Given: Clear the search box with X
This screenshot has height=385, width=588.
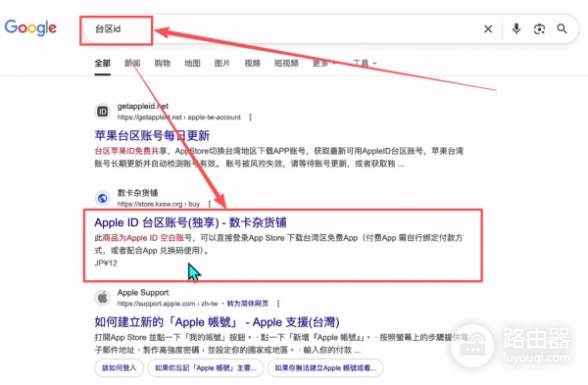Looking at the screenshot, I should [x=488, y=28].
